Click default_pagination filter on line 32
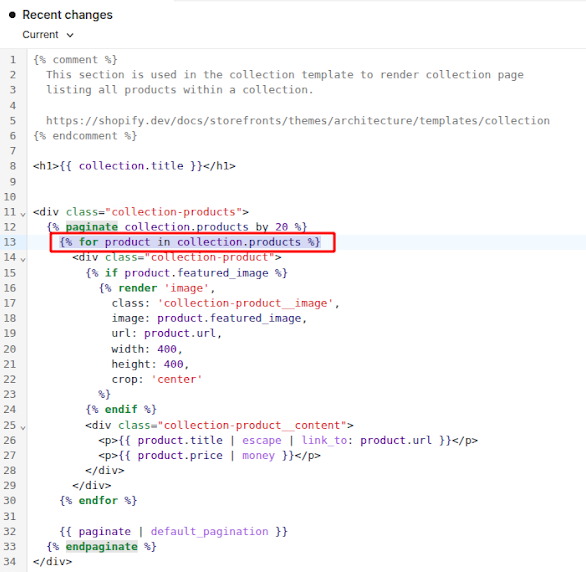The image size is (586, 572). click(x=210, y=531)
